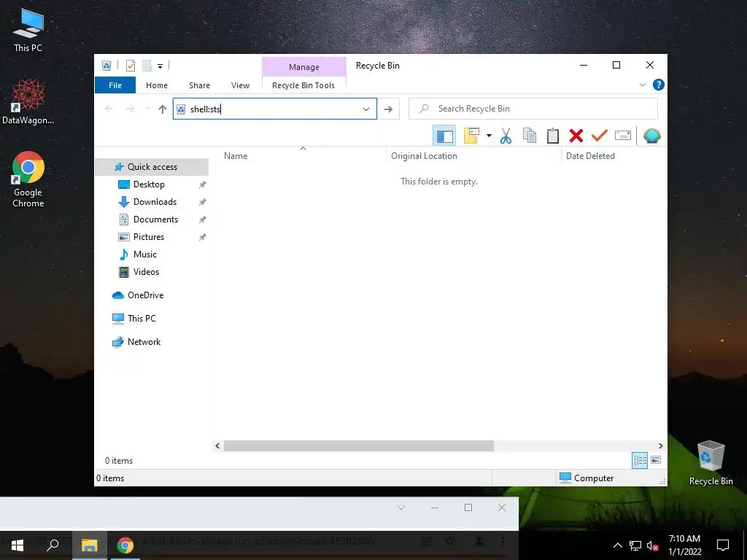This screenshot has width=747, height=560.
Task: Open the File menu tab
Action: tap(115, 85)
